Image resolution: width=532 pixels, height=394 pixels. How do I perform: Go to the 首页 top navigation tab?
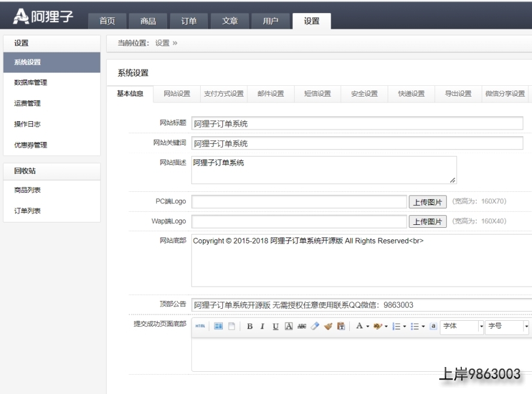point(107,21)
